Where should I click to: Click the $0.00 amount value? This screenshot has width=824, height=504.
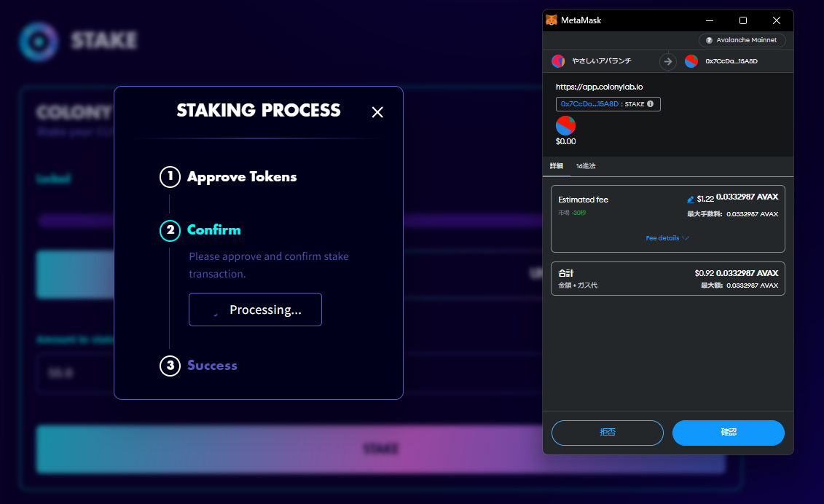pyautogui.click(x=565, y=141)
